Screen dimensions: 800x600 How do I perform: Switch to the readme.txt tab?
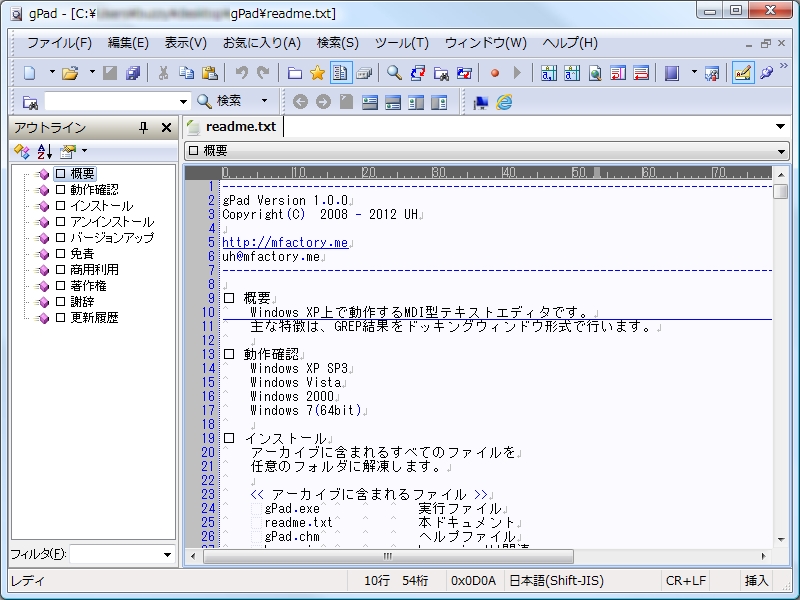pos(240,127)
